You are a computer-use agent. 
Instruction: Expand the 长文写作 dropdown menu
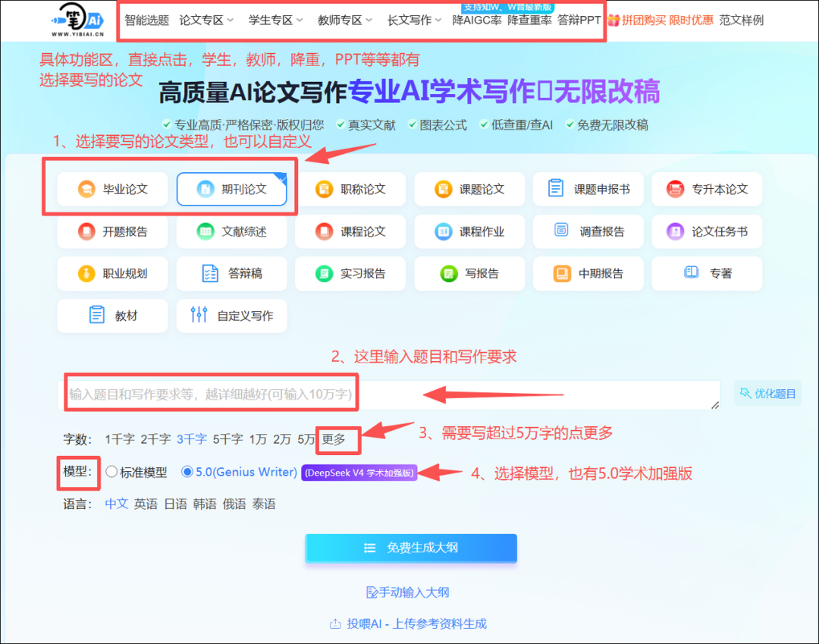(414, 20)
